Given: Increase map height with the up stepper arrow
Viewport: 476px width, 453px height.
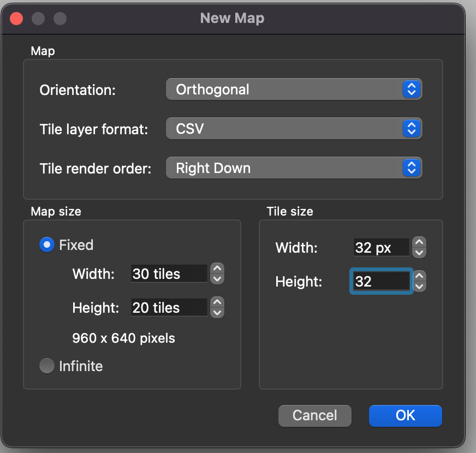Looking at the screenshot, I should tap(217, 302).
